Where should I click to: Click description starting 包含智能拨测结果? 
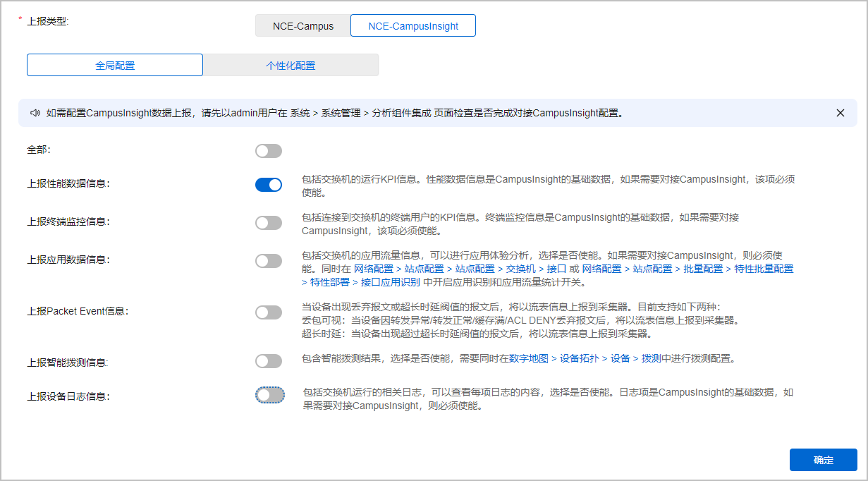click(519, 358)
